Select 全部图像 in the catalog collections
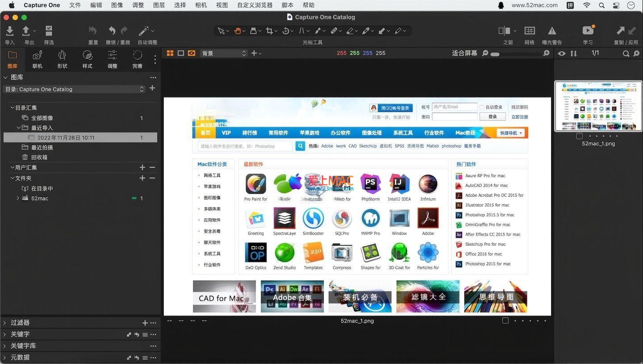 tap(42, 118)
